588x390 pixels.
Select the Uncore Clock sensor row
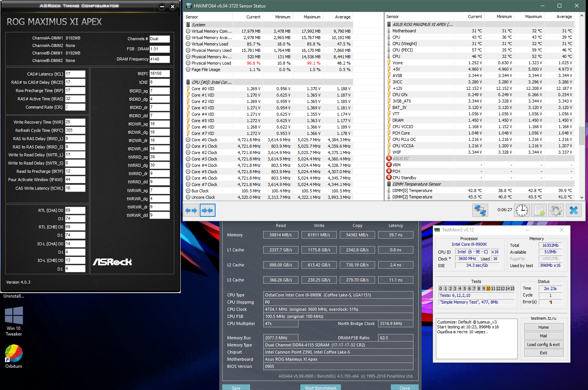point(269,197)
